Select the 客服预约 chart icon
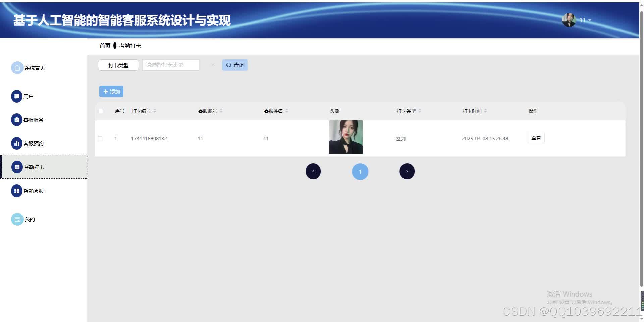Viewport: 644px width, 322px height. (17, 143)
